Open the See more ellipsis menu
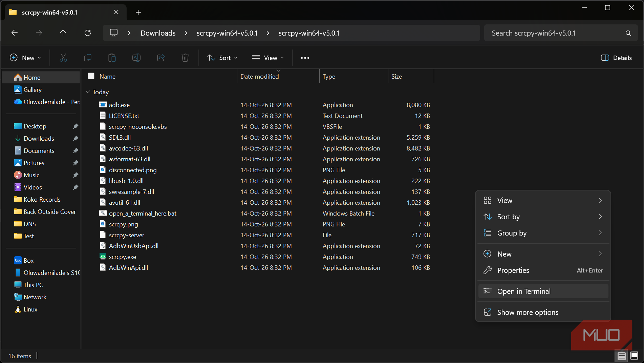The height and width of the screenshot is (363, 644). [x=305, y=58]
